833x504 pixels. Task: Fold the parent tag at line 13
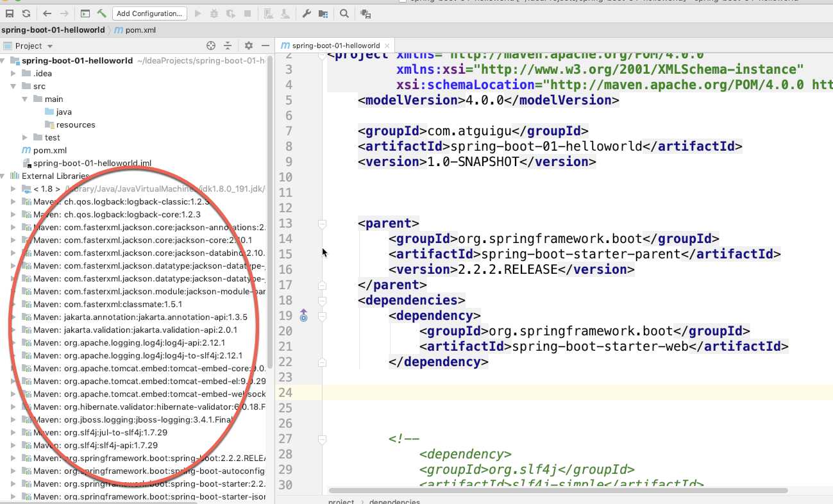tap(323, 224)
